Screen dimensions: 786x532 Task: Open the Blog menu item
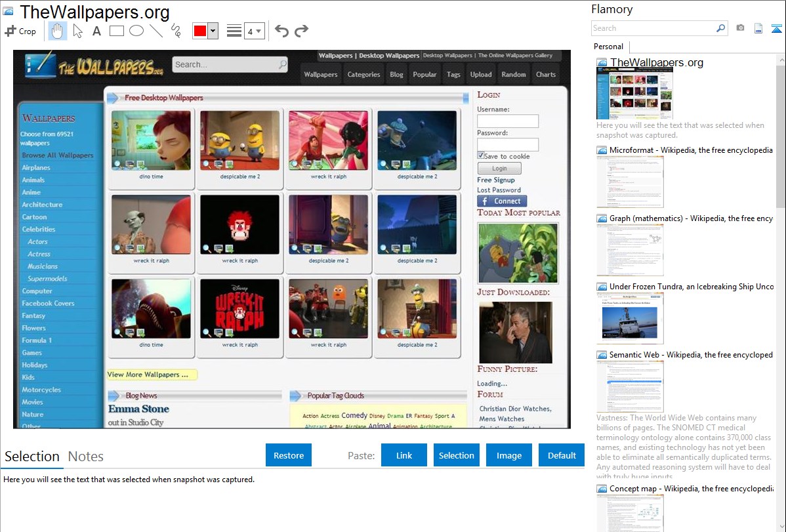396,74
